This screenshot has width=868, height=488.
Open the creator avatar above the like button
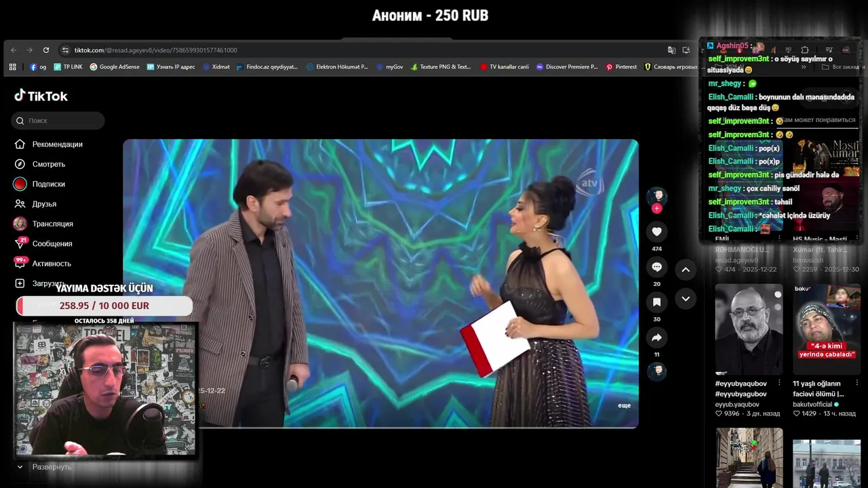coord(656,197)
